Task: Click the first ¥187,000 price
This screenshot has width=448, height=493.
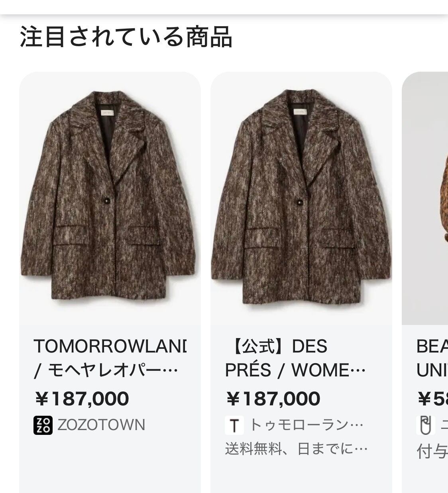Action: click(x=82, y=399)
